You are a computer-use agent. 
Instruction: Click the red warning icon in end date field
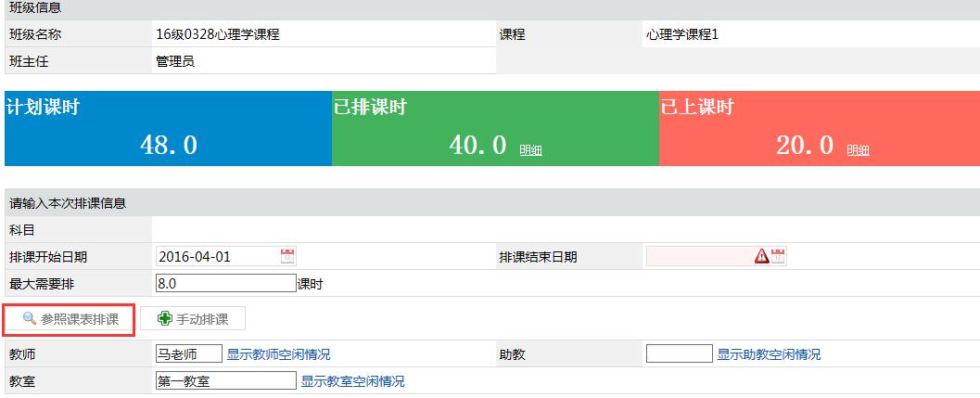coord(761,257)
